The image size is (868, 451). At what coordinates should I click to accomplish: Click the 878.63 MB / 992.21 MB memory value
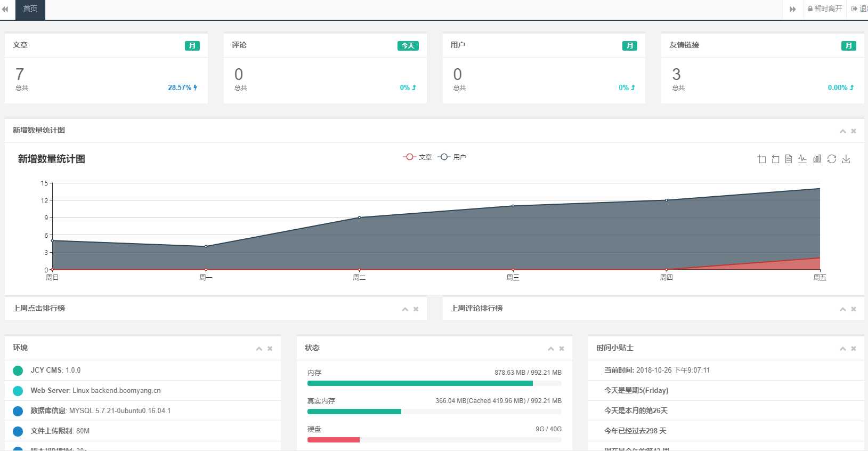point(528,373)
